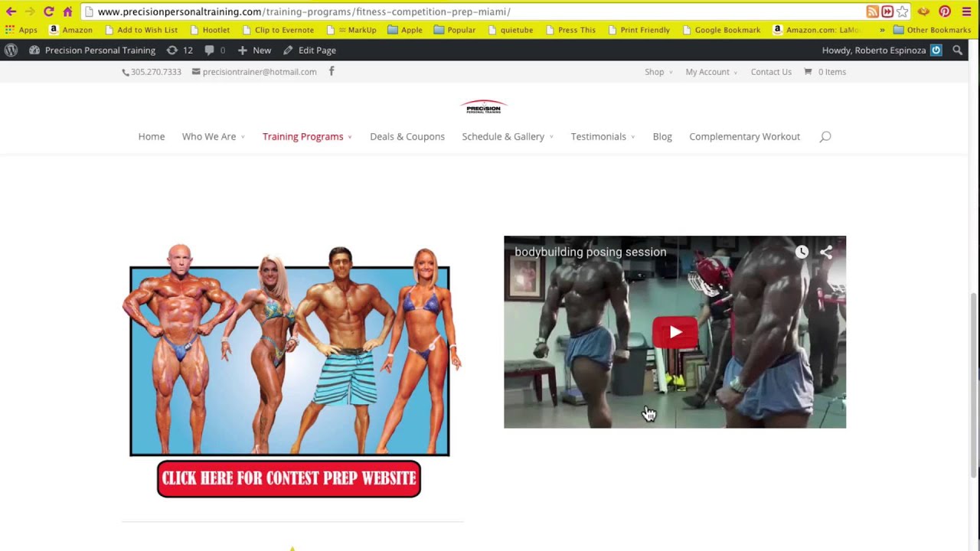Go back with the browser back arrow

[11, 11]
